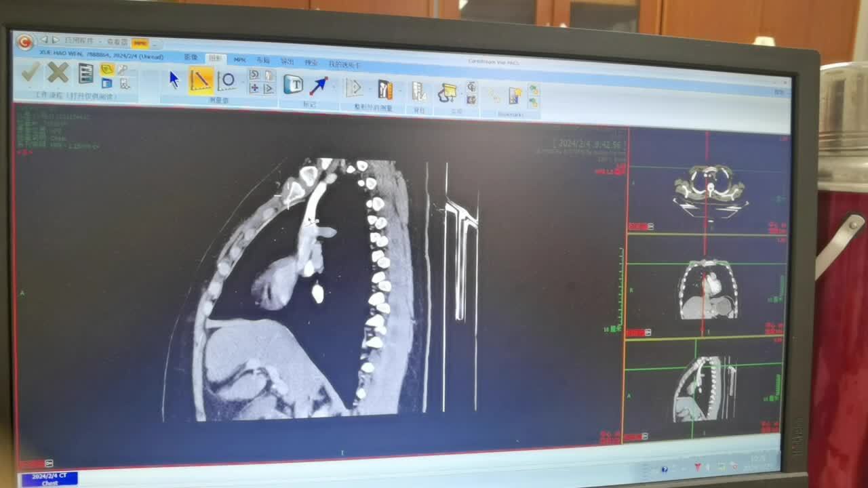Open the 我的选项卡 ribbon tab
This screenshot has width=868, height=488.
coord(344,64)
